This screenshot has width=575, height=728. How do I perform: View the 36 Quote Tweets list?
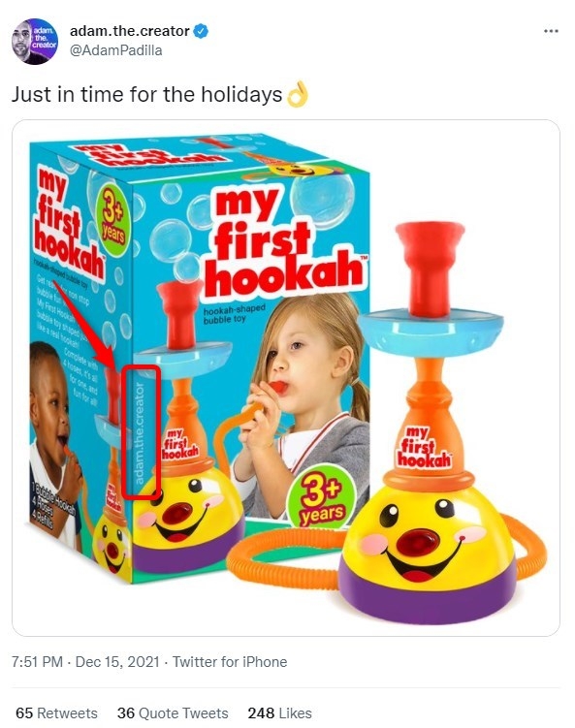173,712
